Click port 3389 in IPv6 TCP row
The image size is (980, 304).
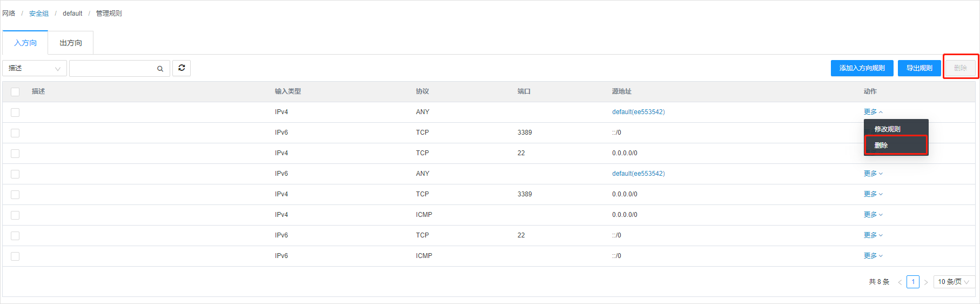[525, 133]
